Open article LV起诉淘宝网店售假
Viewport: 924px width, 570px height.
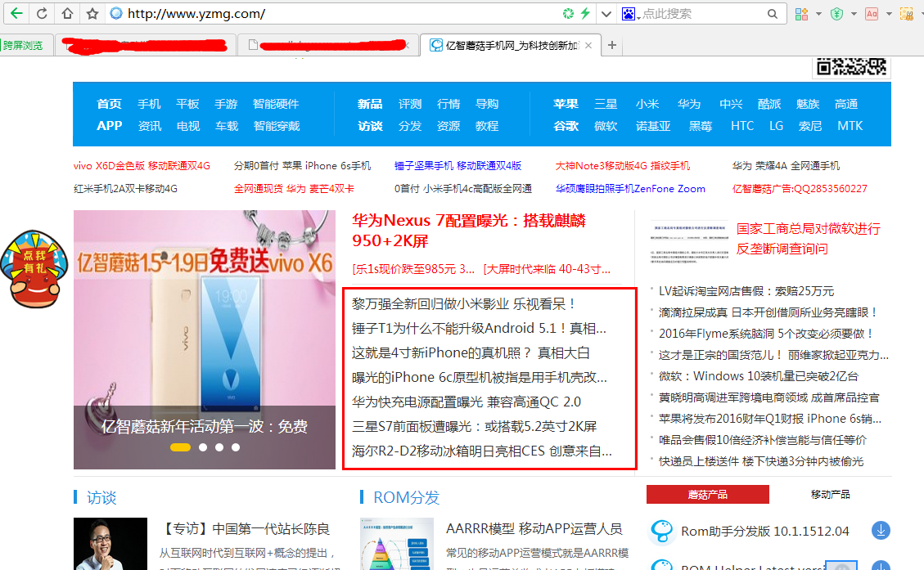tap(746, 291)
